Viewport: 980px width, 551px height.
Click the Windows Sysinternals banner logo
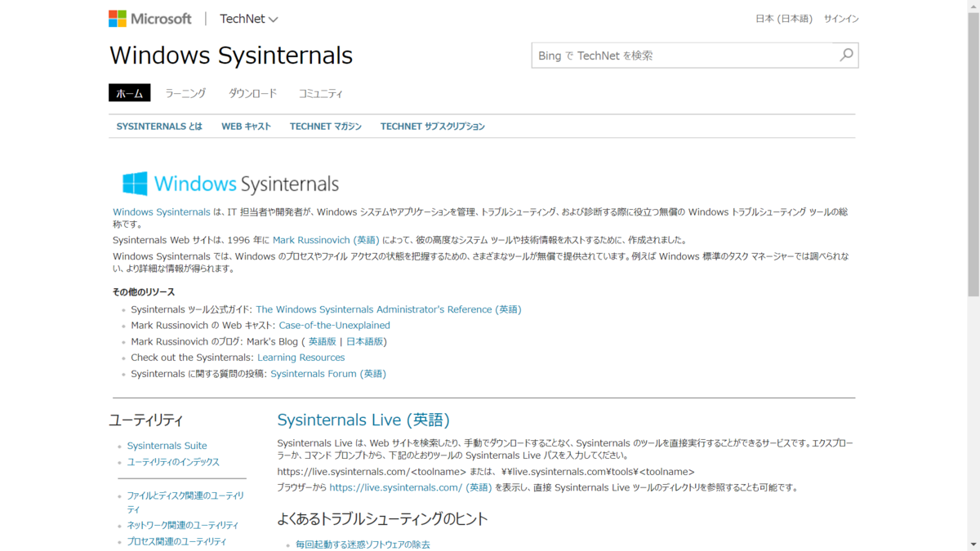(x=230, y=184)
